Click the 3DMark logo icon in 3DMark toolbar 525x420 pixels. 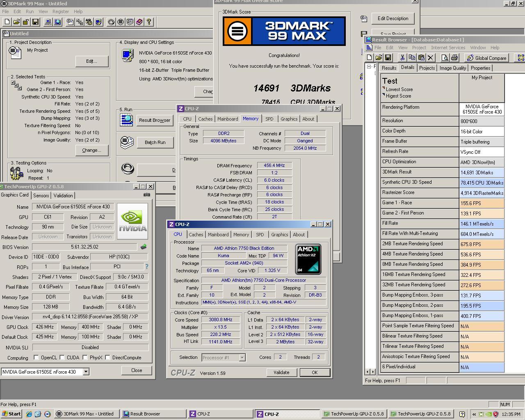click(121, 22)
